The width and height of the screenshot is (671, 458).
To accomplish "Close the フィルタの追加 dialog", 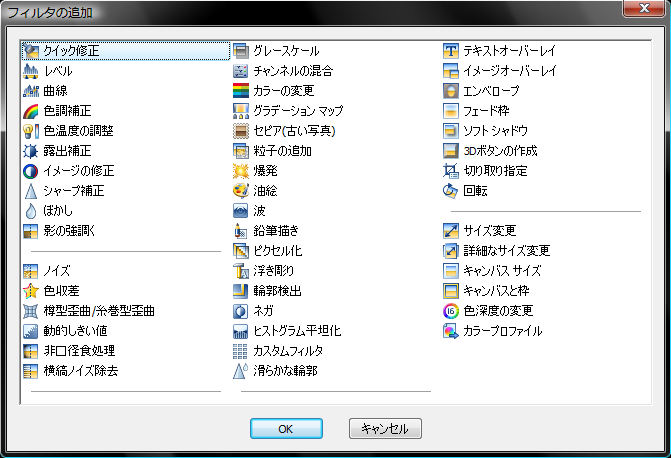I will 644,8.
